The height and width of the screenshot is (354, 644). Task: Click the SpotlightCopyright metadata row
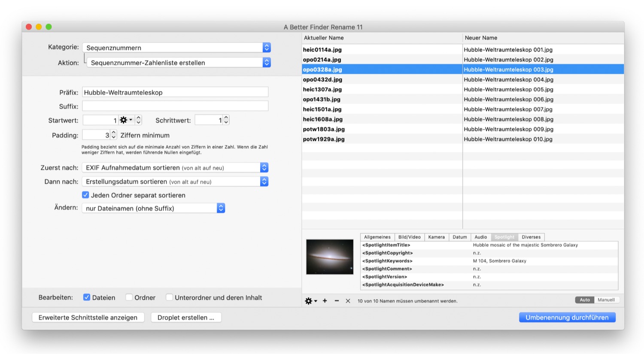coord(489,253)
